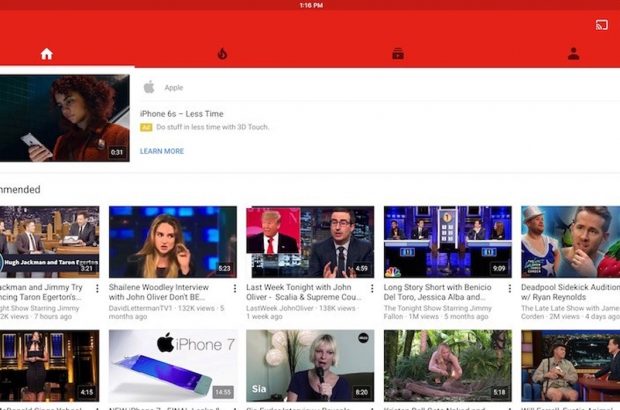Play the Last Week Tonight Scalia thumbnail

(309, 242)
